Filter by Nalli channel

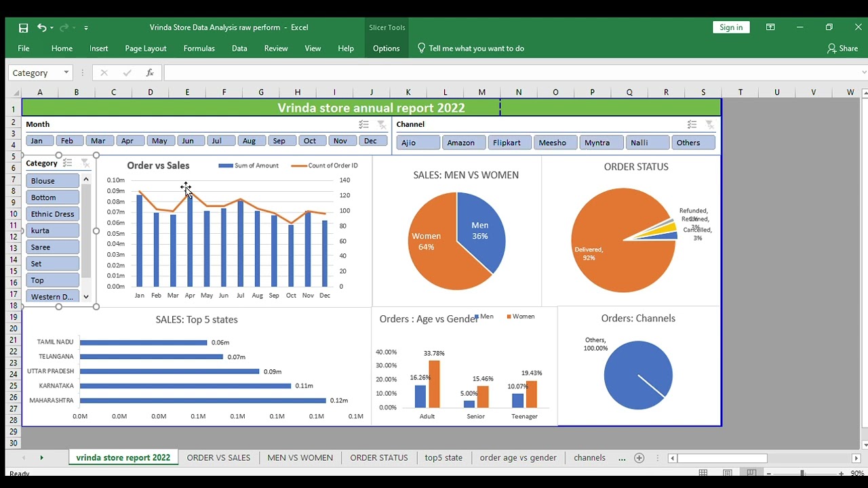coord(647,142)
